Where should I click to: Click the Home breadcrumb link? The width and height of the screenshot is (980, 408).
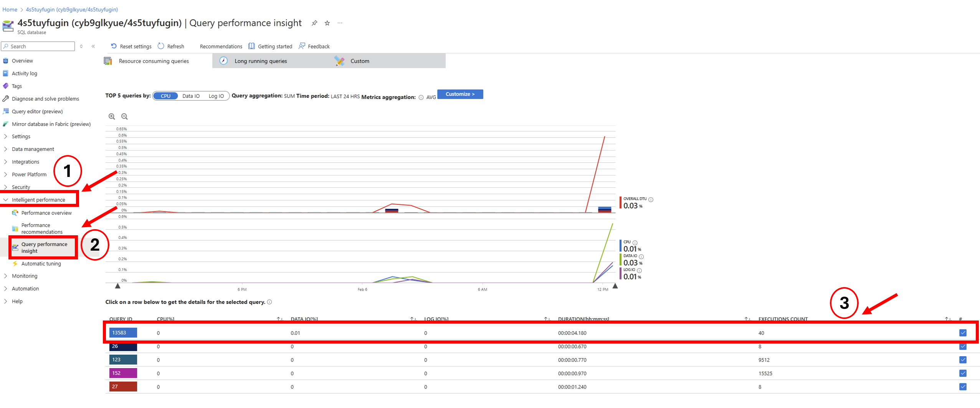[x=10, y=10]
